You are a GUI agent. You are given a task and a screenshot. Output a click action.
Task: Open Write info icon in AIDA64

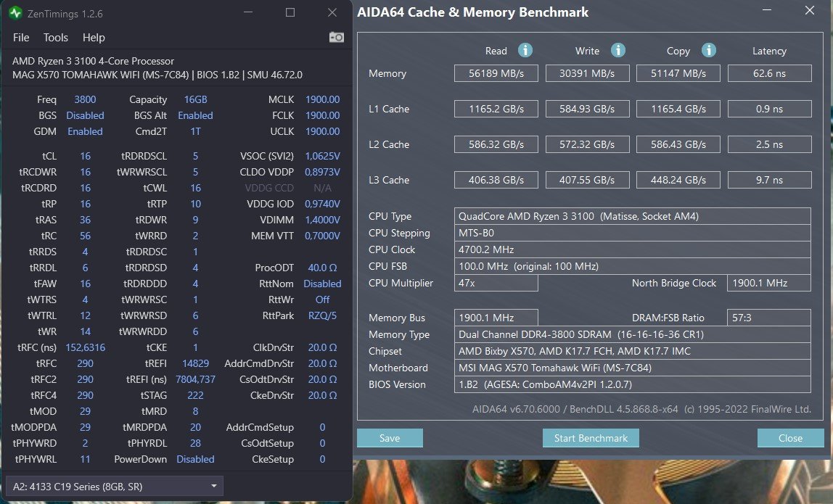click(x=617, y=50)
